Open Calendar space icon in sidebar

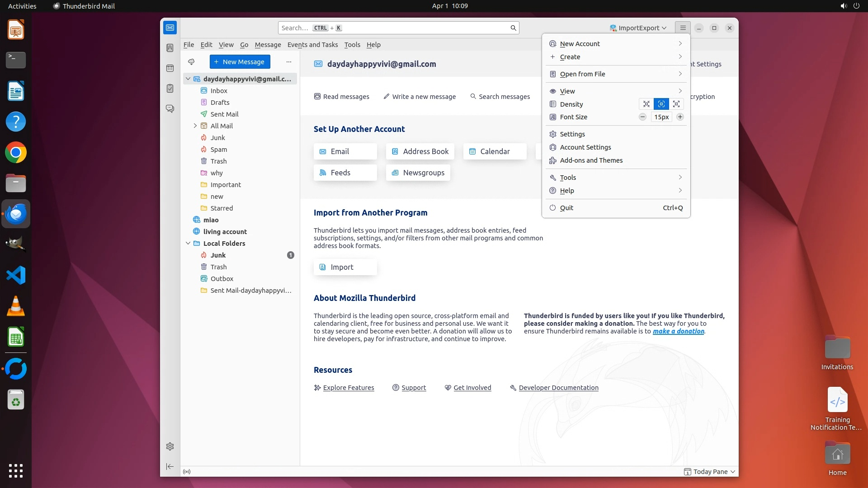pos(170,68)
